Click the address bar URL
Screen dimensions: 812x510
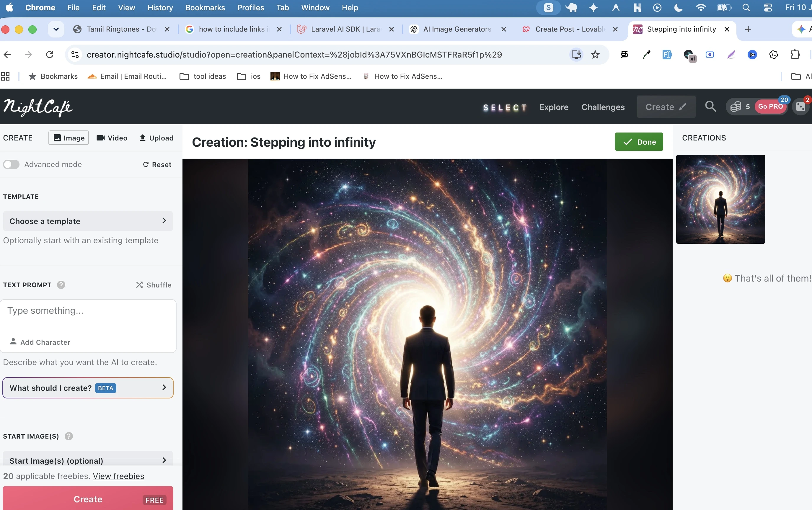point(294,55)
